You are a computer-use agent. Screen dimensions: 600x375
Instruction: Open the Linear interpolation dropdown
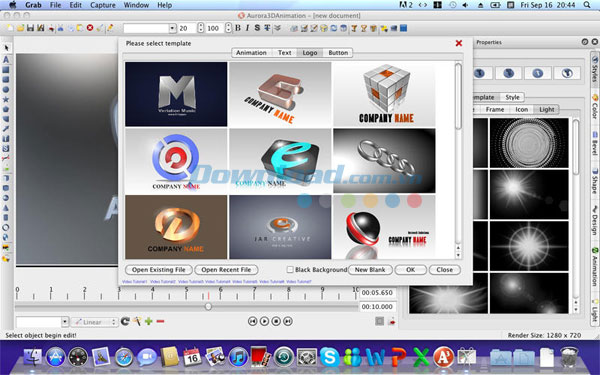tap(94, 322)
